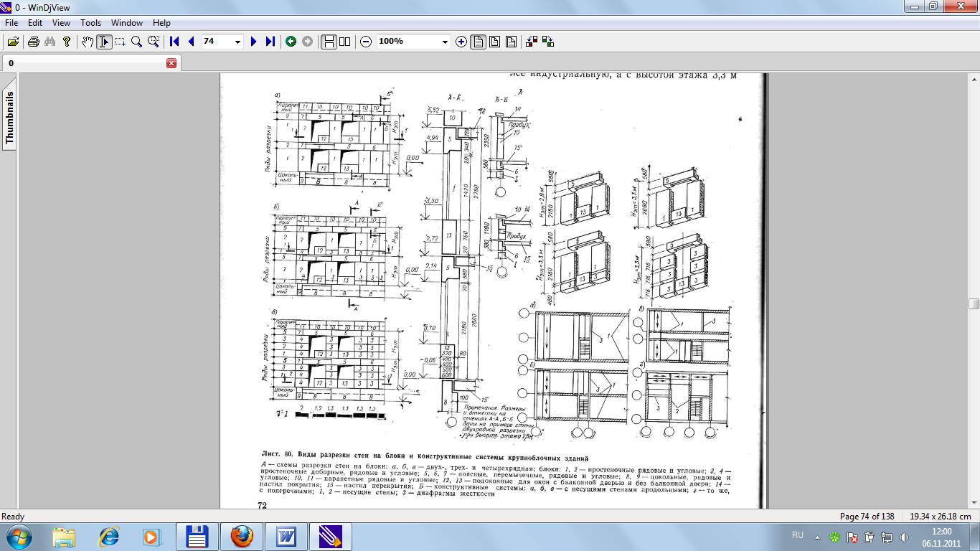This screenshot has height=551, width=980.
Task: Click the Ready status bar text
Action: (x=13, y=517)
